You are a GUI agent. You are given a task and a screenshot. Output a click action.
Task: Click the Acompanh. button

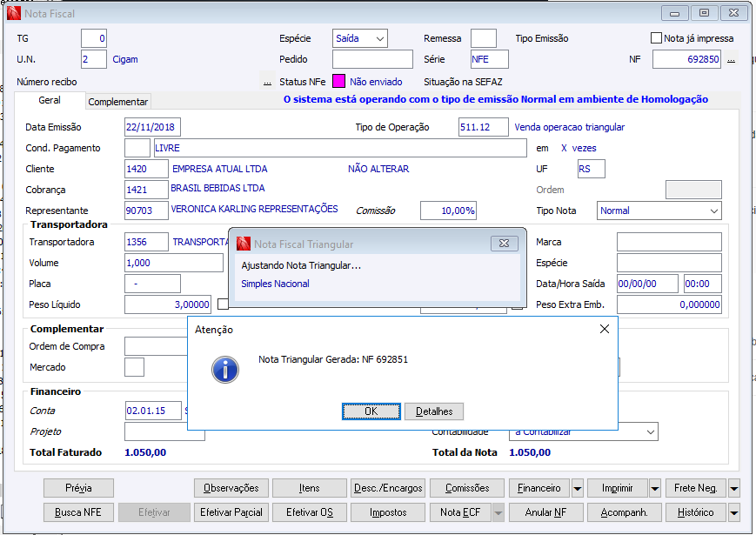click(x=625, y=512)
